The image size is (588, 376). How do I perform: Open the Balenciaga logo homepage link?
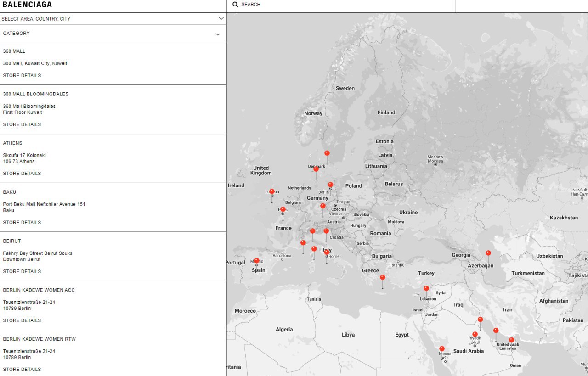point(27,5)
